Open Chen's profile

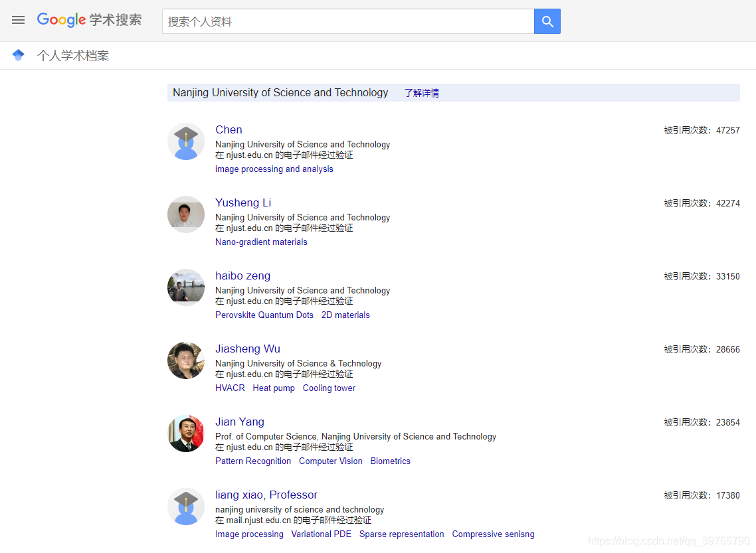point(229,129)
